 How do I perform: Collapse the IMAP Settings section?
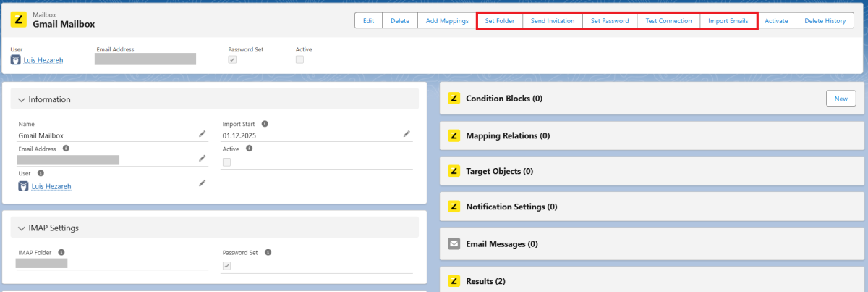click(22, 228)
